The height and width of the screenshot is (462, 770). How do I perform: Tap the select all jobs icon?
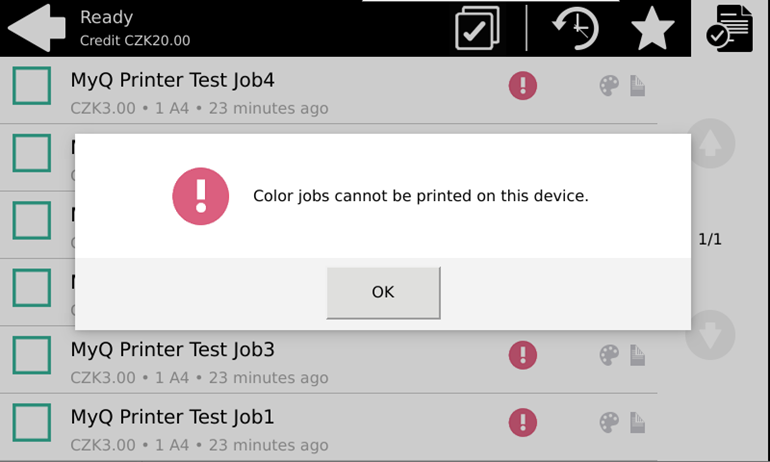tap(477, 29)
